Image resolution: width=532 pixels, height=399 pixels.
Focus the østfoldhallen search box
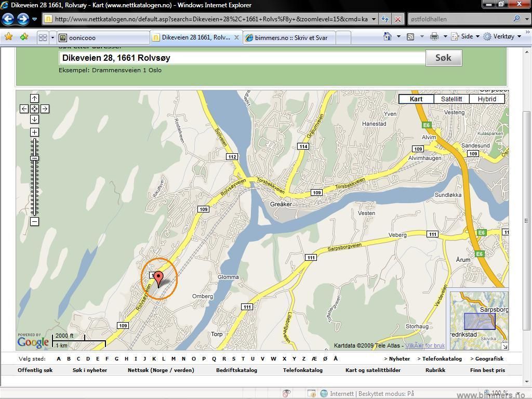[x=460, y=19]
